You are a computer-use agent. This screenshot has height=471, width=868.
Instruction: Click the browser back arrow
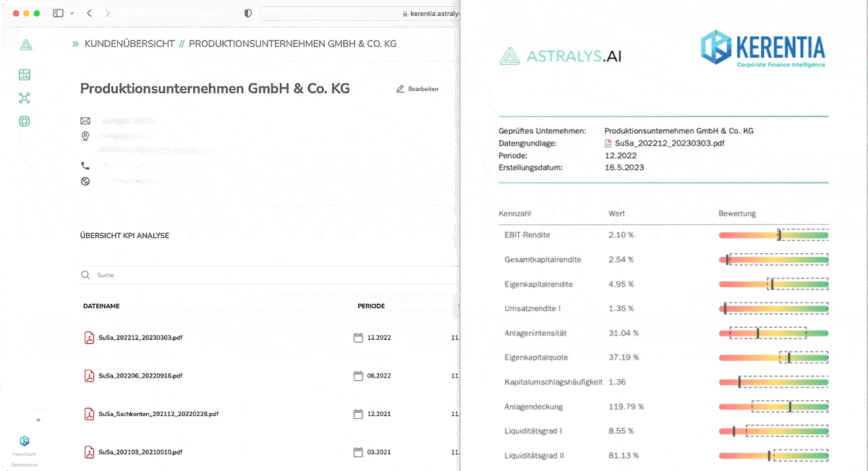click(x=89, y=13)
